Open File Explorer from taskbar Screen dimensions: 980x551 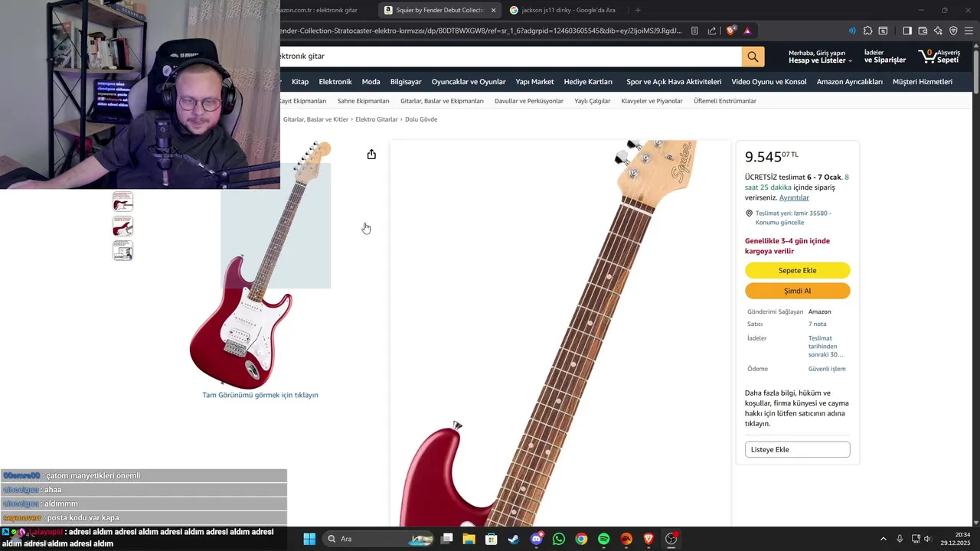click(x=469, y=539)
